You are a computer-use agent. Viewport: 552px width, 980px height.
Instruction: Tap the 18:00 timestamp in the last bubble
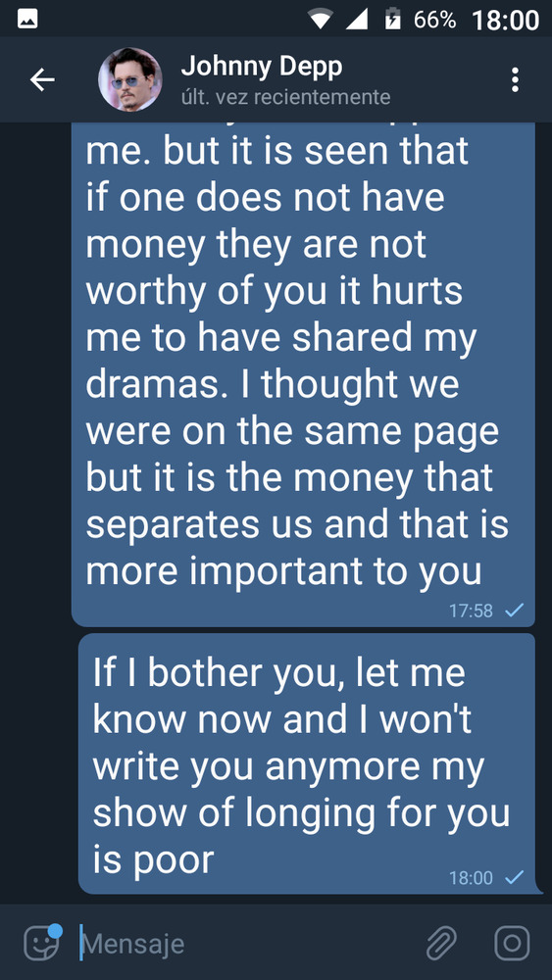pos(471,878)
